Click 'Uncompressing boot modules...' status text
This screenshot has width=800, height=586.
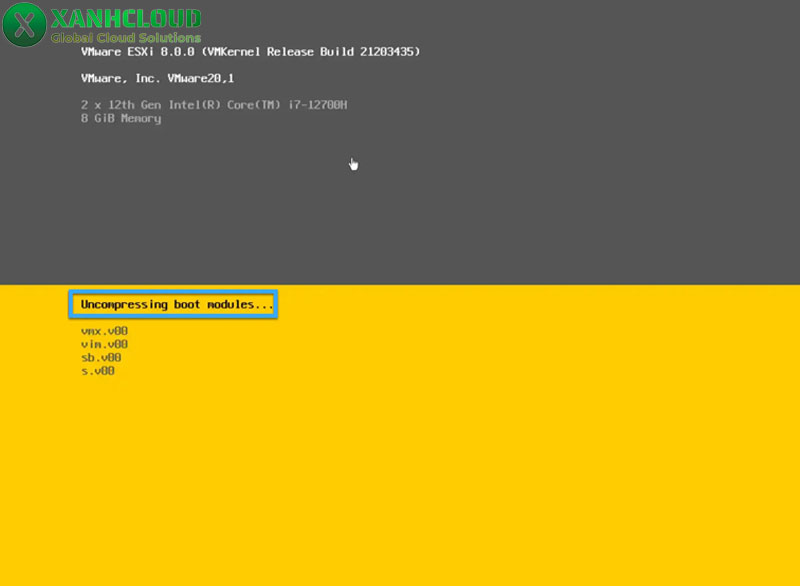pyautogui.click(x=177, y=304)
